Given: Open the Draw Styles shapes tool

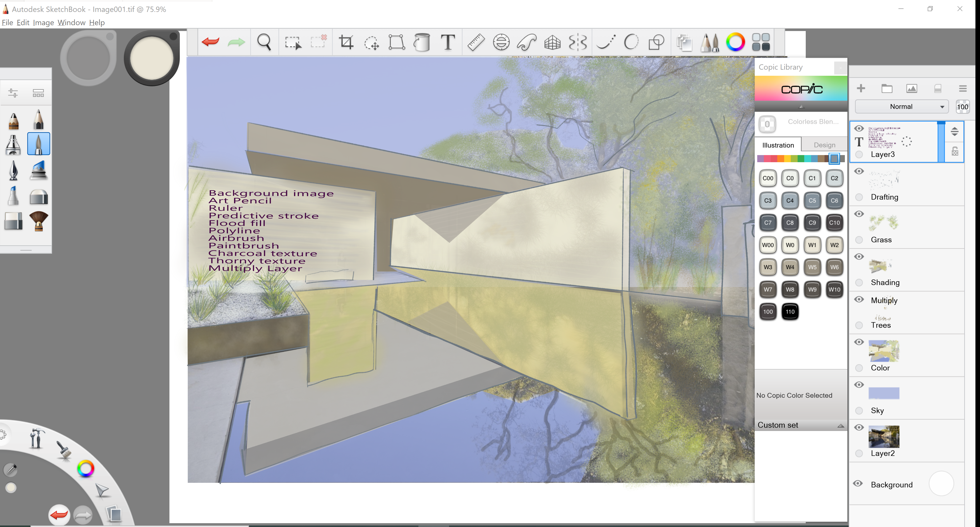Looking at the screenshot, I should 656,42.
